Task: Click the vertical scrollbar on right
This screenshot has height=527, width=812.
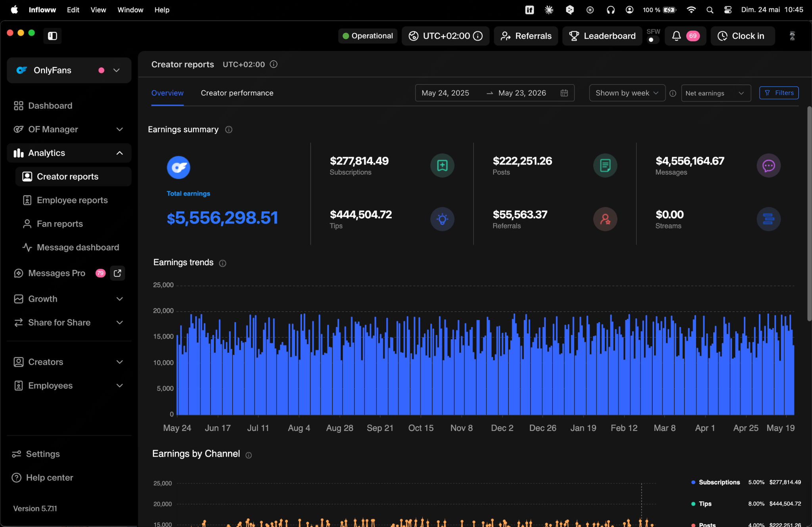Action: tap(809, 214)
